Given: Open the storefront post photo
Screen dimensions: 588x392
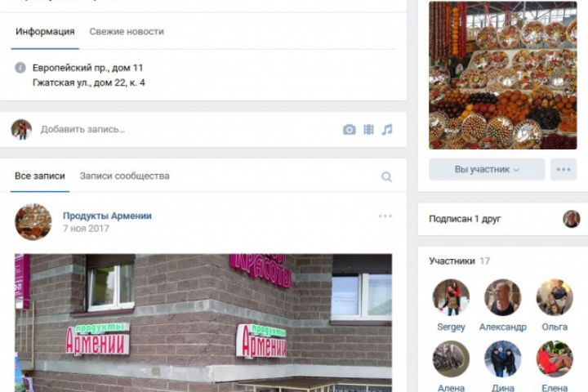Looking at the screenshot, I should 203,323.
